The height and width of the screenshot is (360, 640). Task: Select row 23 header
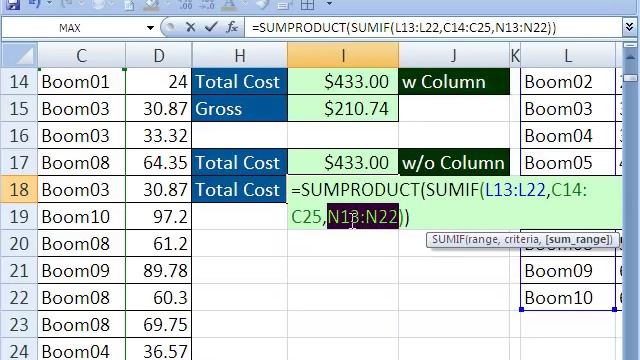point(19,324)
